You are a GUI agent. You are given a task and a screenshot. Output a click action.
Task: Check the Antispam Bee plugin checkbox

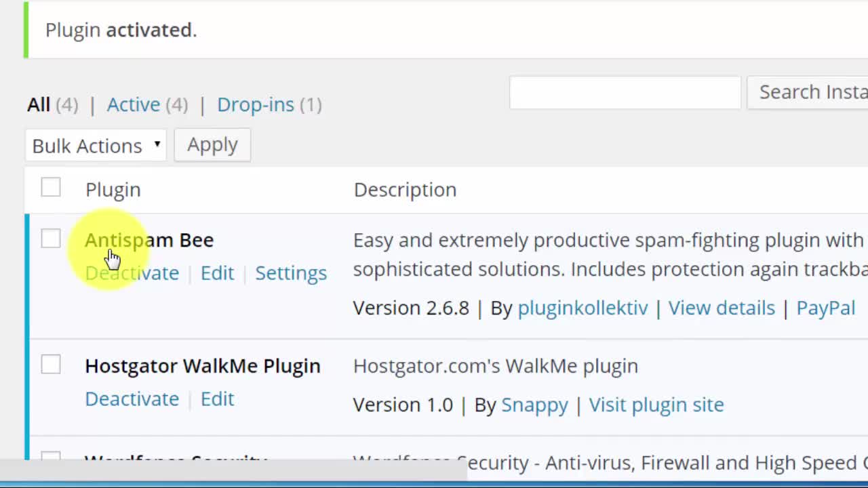pos(51,239)
